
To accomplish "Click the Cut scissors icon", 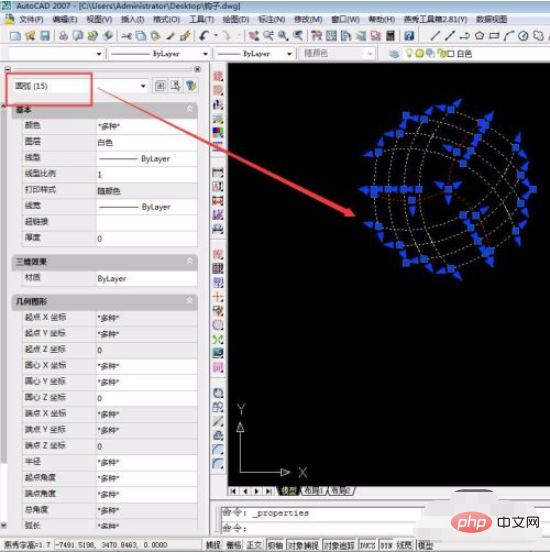I will point(126,36).
